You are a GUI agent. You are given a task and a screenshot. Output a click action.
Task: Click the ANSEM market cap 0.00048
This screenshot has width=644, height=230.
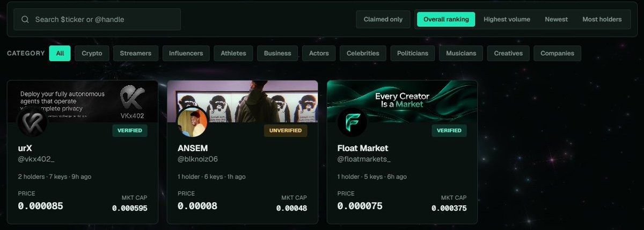(x=292, y=208)
